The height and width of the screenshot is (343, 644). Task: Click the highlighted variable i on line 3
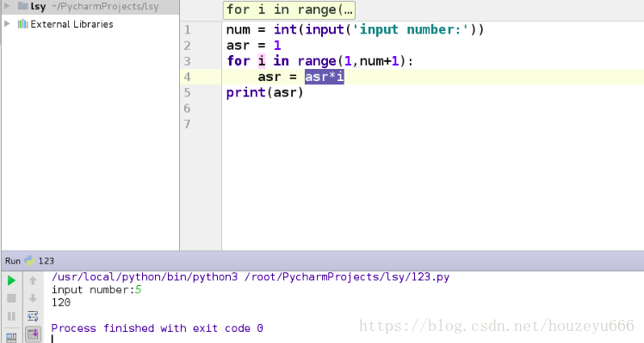tap(262, 61)
